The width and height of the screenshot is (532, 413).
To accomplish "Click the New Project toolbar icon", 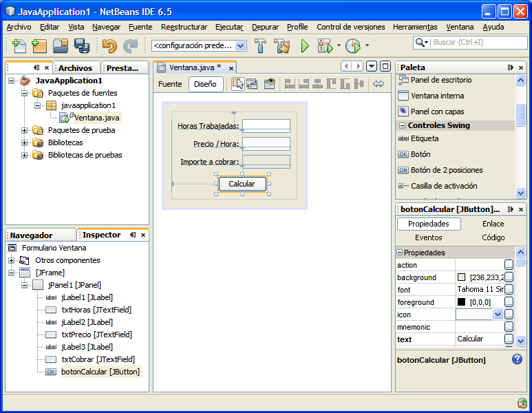I will tap(39, 46).
